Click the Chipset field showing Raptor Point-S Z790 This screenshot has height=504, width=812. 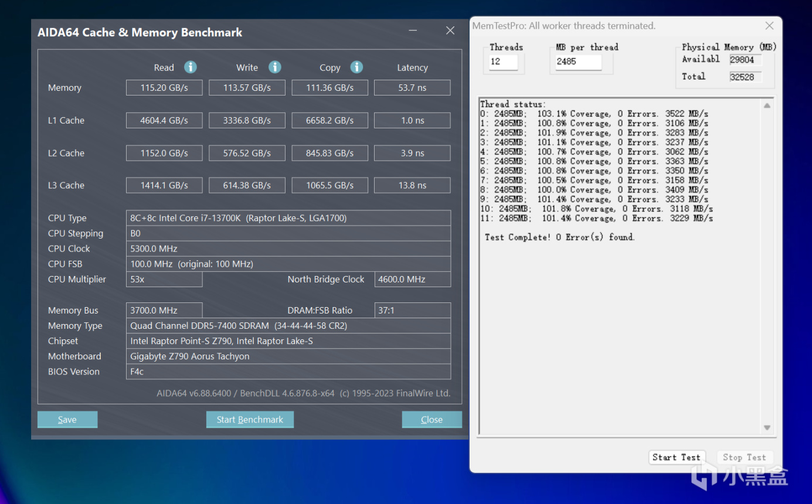[288, 341]
